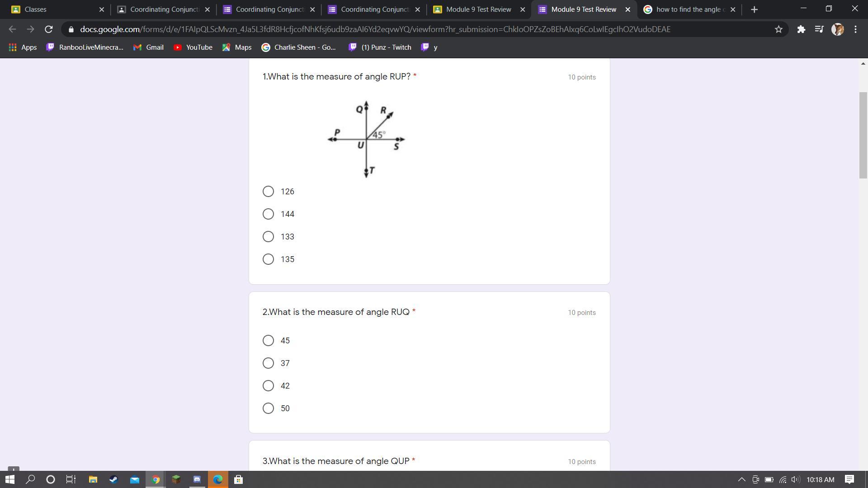Click the Chrome profile avatar
This screenshot has height=488, width=868.
[837, 29]
